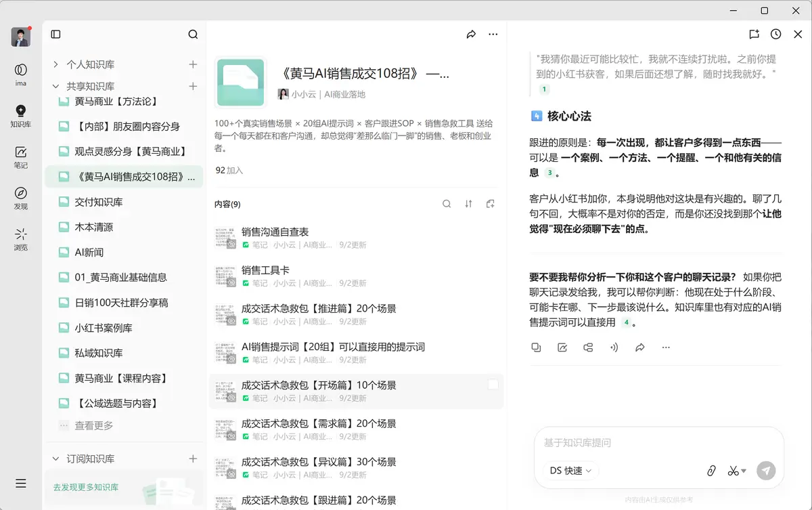Click the search icon in knowledge base panel
This screenshot has height=510, width=812.
[x=193, y=35]
